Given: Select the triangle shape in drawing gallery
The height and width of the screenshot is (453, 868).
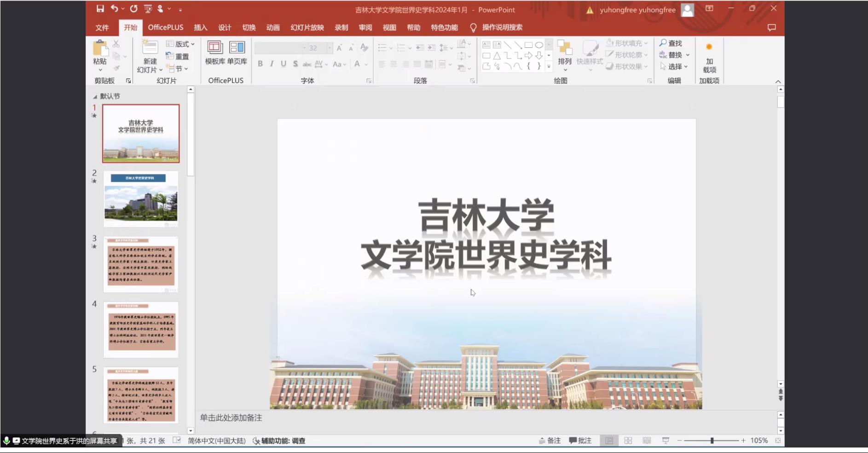Looking at the screenshot, I should point(497,56).
